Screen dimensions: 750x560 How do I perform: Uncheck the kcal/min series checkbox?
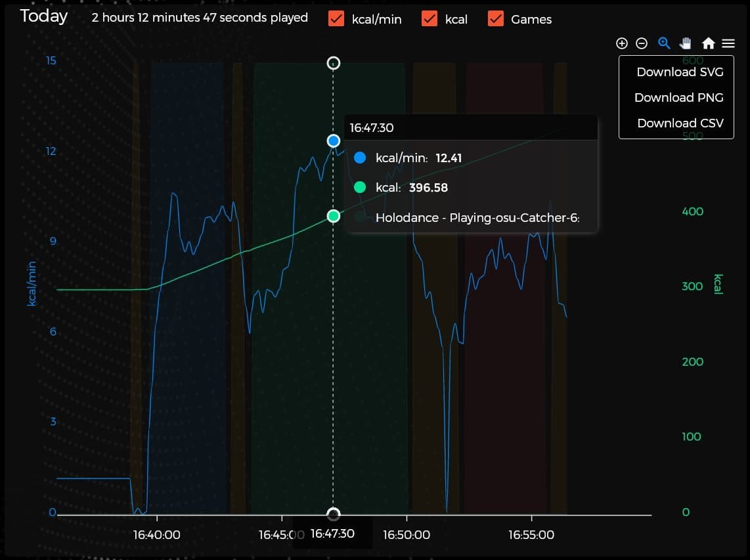click(x=336, y=18)
